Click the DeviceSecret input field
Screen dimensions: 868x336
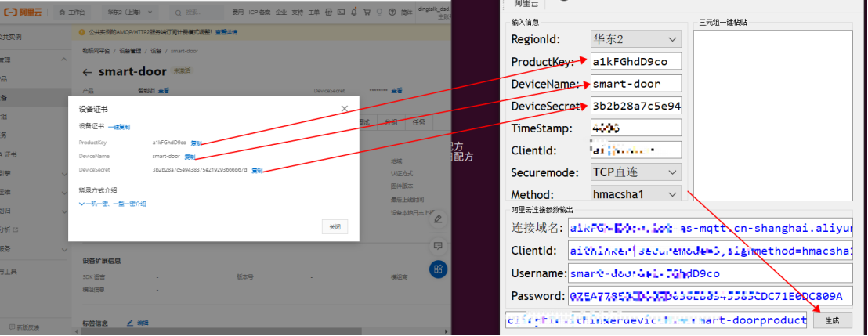[x=635, y=106]
